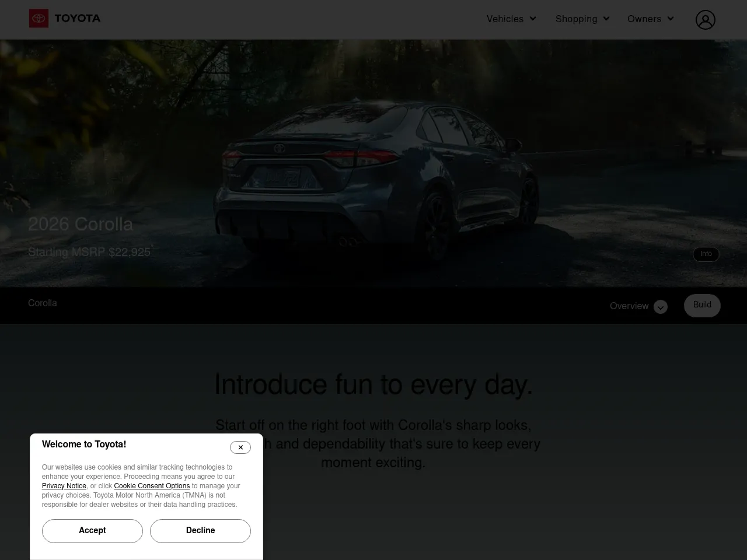Select the Corolla label in sub-navigation bar

(43, 303)
